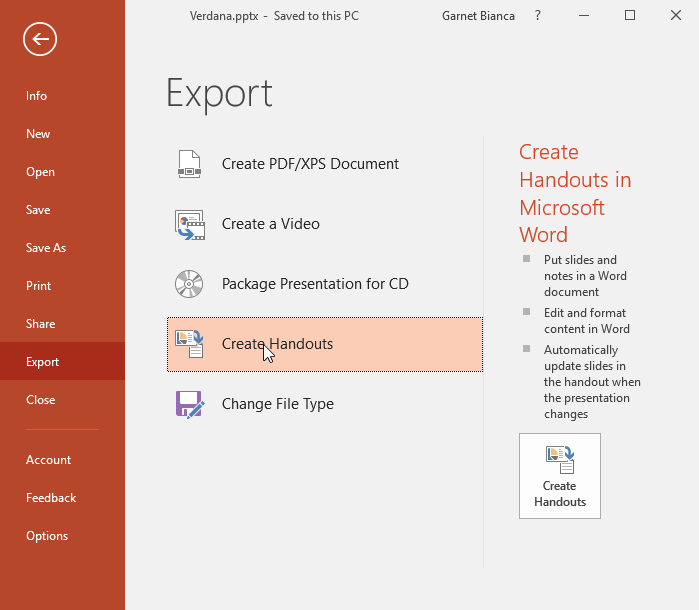
Task: Click the 'Create Handouts in Microsoft Word' heading
Action: coord(575,193)
